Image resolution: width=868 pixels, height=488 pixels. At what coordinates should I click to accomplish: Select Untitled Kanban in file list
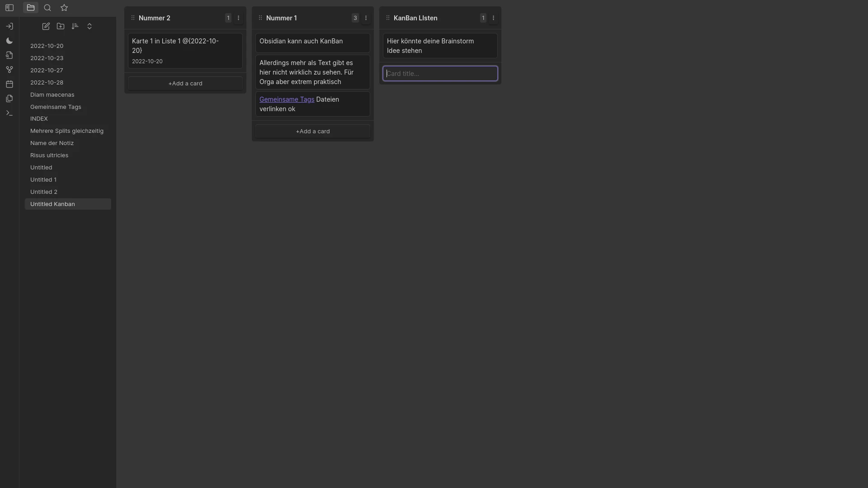pos(68,204)
